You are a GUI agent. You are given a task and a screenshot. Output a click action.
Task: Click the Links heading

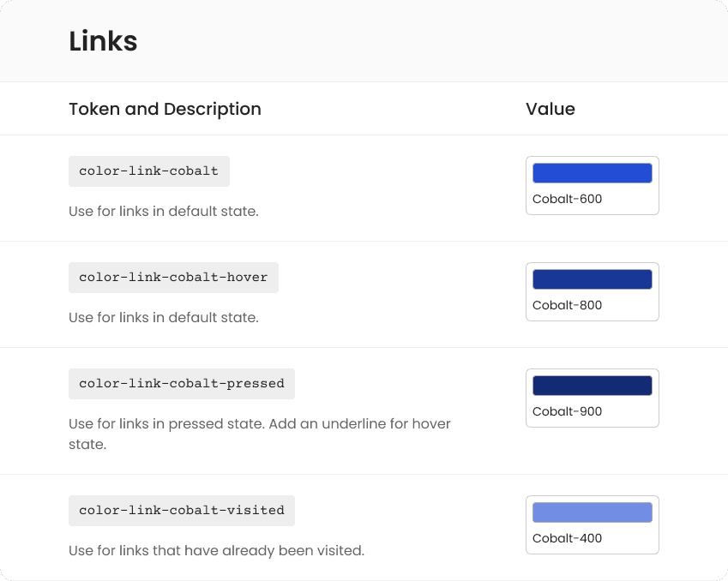pos(103,41)
